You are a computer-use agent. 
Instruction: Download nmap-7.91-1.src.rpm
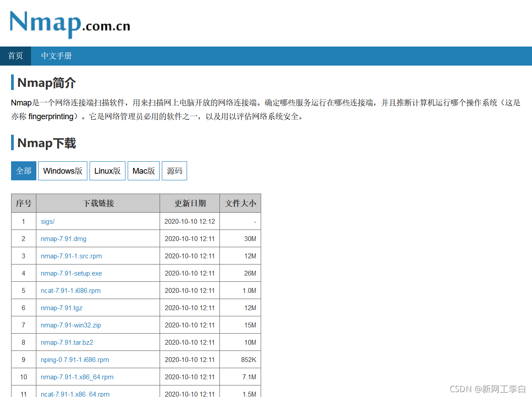(x=71, y=256)
